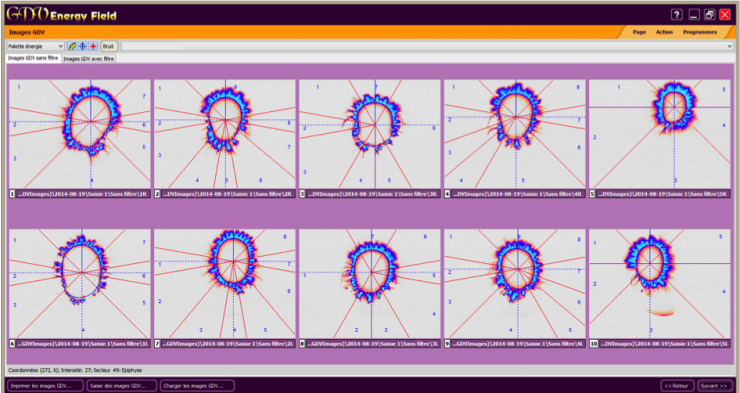The height and width of the screenshot is (393, 740).
Task: Open the Action menu
Action: [664, 32]
